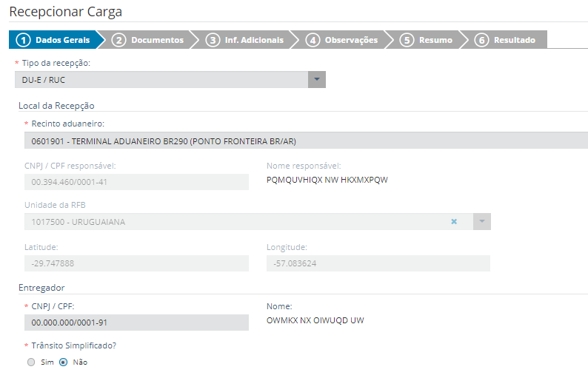Click the step 3 number icon

click(213, 40)
